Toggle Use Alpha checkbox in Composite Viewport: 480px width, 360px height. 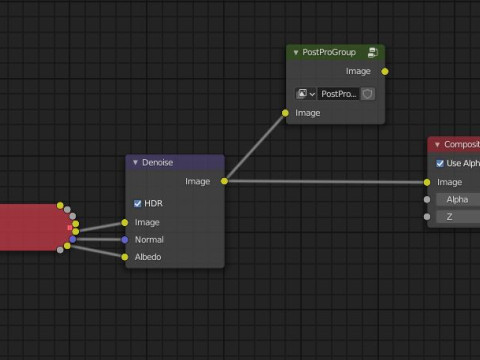[440, 163]
